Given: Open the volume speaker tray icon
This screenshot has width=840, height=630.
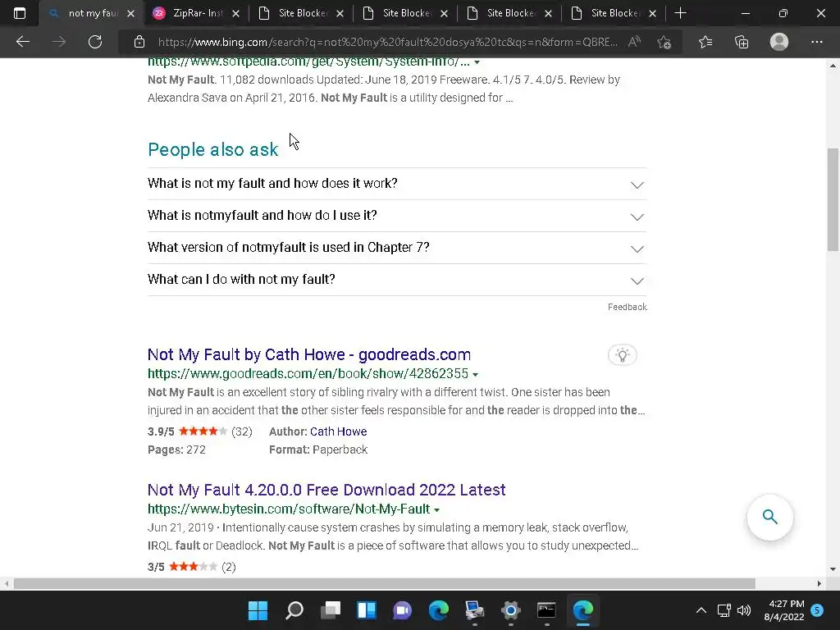Looking at the screenshot, I should point(743,610).
